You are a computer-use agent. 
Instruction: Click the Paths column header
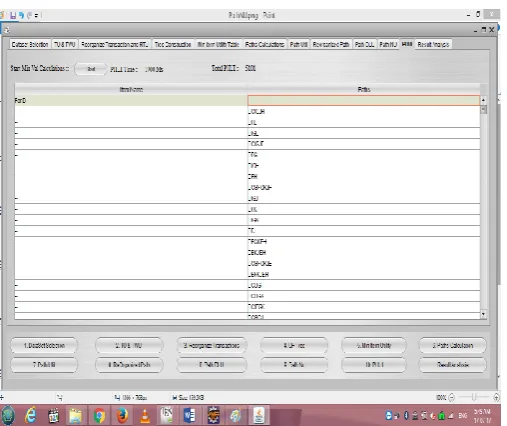tap(364, 89)
